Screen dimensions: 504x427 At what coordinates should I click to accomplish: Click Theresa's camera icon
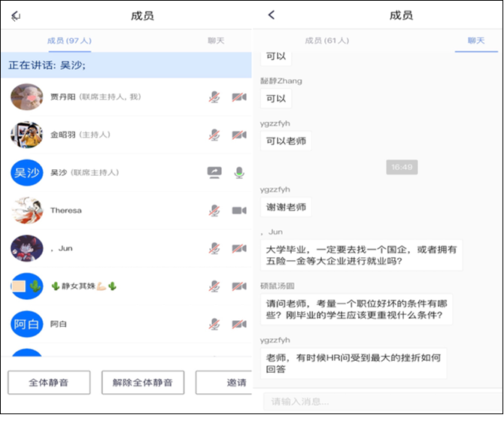239,210
